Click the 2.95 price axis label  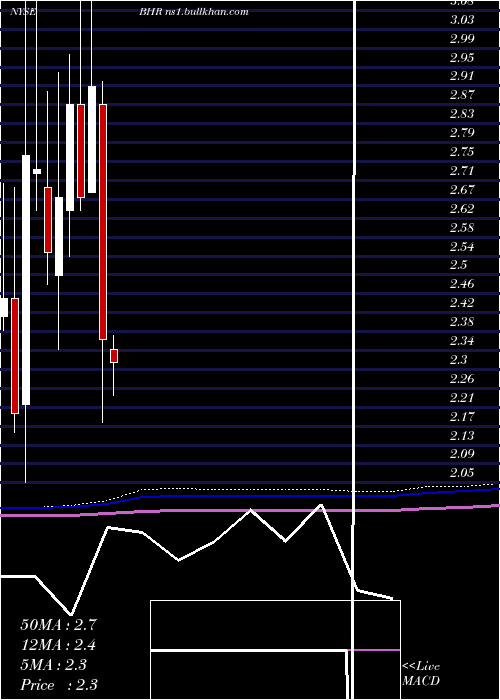[462, 58]
